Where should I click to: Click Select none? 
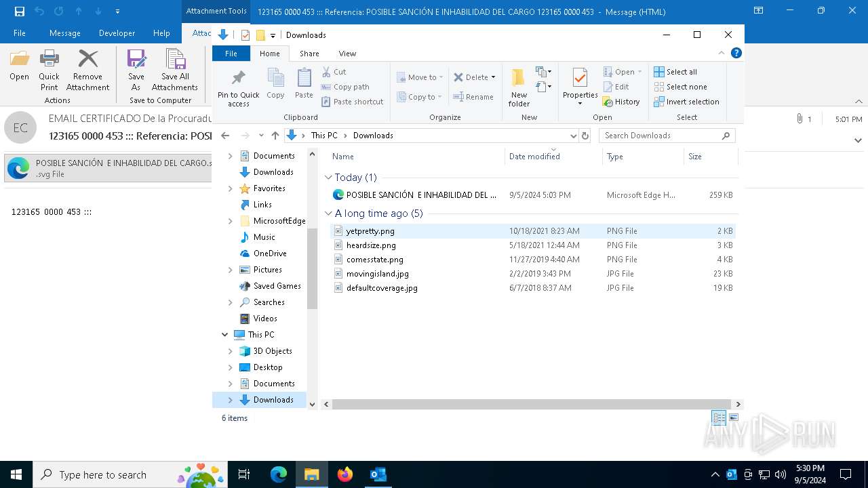click(x=680, y=87)
